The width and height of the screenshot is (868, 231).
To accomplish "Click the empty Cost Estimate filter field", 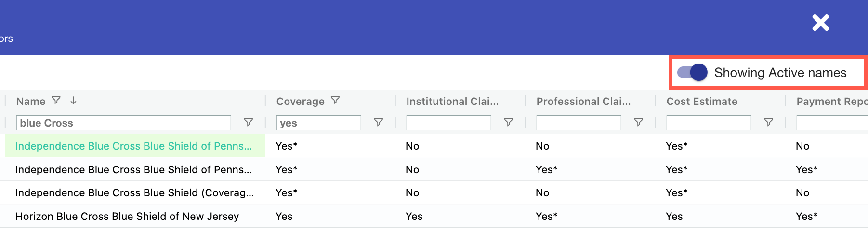I will point(709,123).
